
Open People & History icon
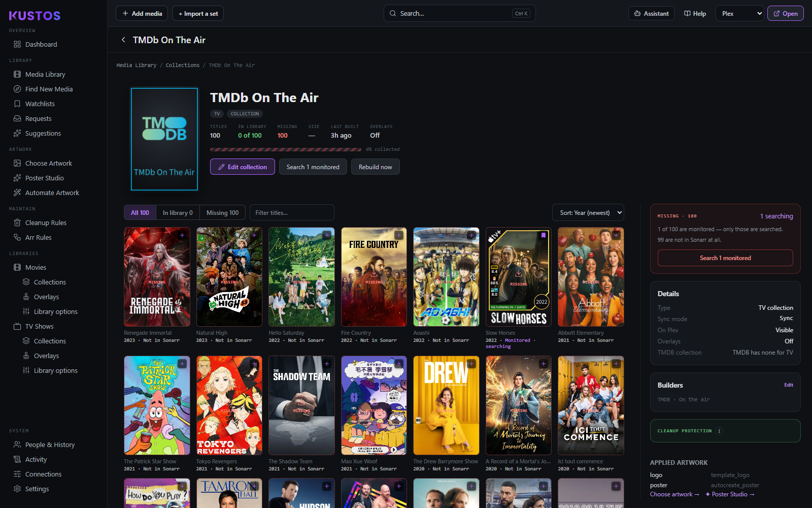pos(17,444)
